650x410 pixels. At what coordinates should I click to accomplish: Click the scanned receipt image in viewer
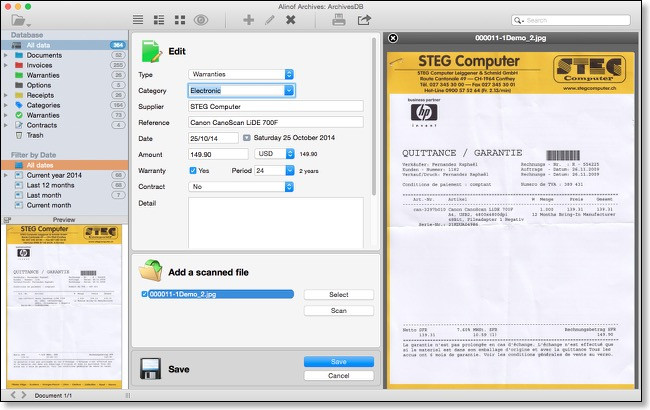tap(511, 221)
